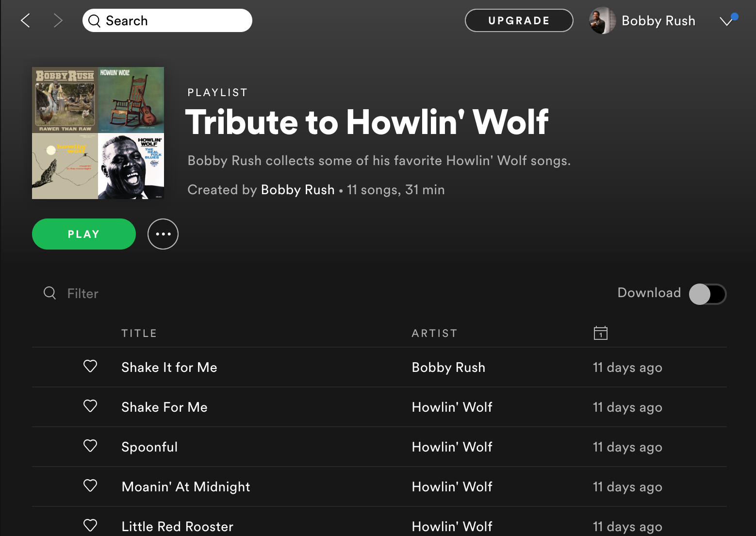Open Howlin' Wolf artist on Shake For Me row
Image resolution: width=756 pixels, height=536 pixels.
[x=452, y=407]
